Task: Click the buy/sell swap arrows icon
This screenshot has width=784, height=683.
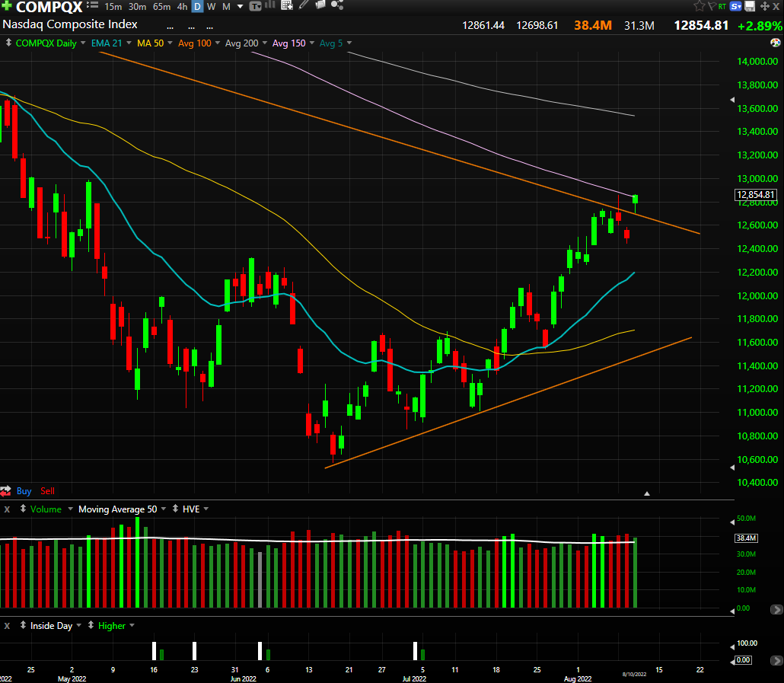Action: 5,491
